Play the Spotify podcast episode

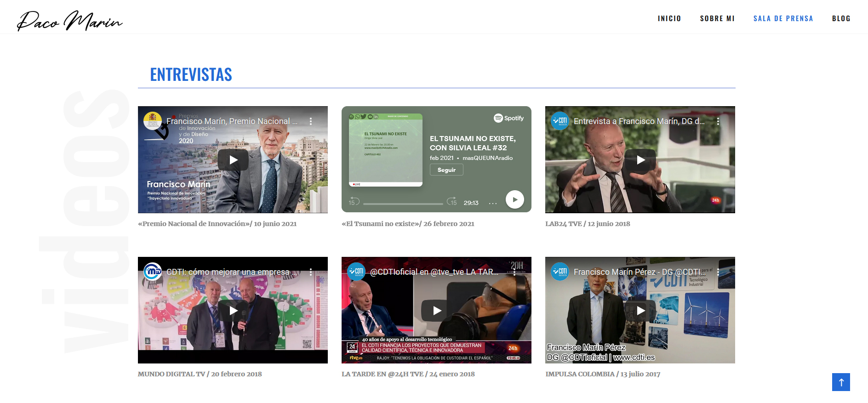pos(514,199)
